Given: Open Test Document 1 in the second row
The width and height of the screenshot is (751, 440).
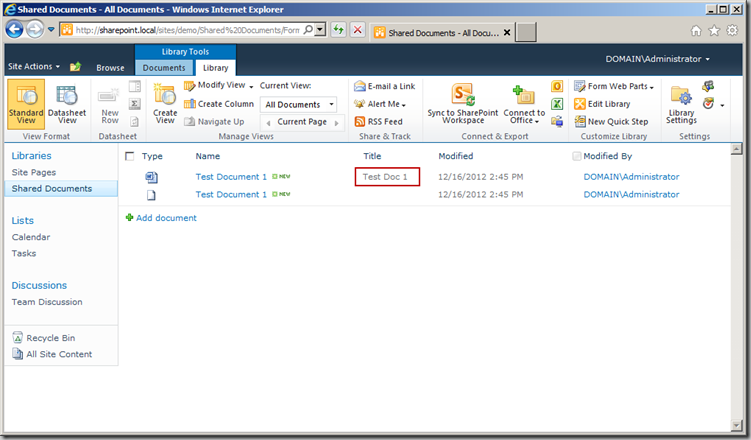Looking at the screenshot, I should [231, 194].
